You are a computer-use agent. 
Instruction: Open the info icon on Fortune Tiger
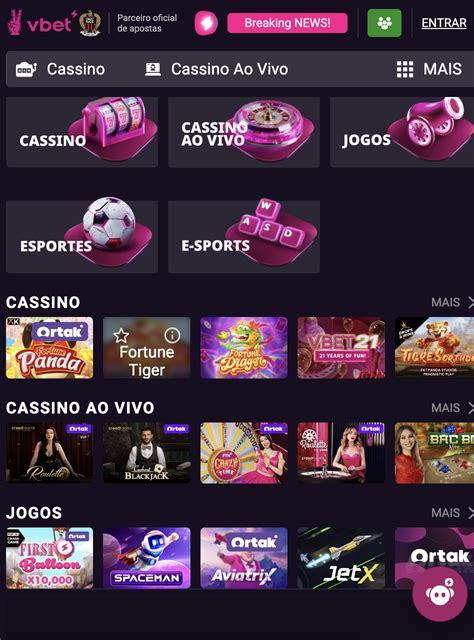(172, 335)
